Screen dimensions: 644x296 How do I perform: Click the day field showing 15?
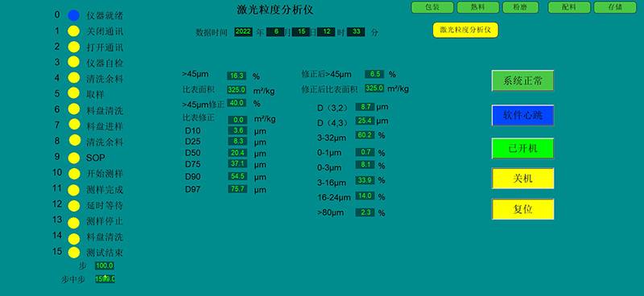pos(301,32)
